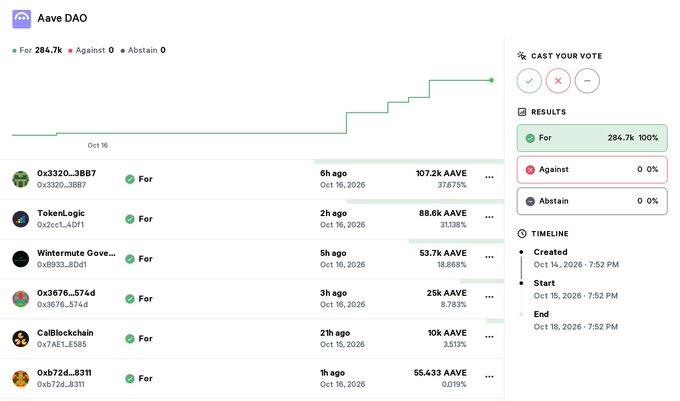Open avatar of voter 0xb72d...8311
680x401 pixels.
point(20,378)
